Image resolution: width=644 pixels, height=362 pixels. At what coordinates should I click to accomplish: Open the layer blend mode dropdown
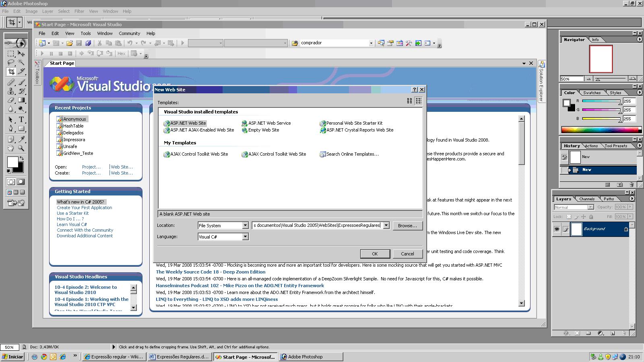coord(590,207)
